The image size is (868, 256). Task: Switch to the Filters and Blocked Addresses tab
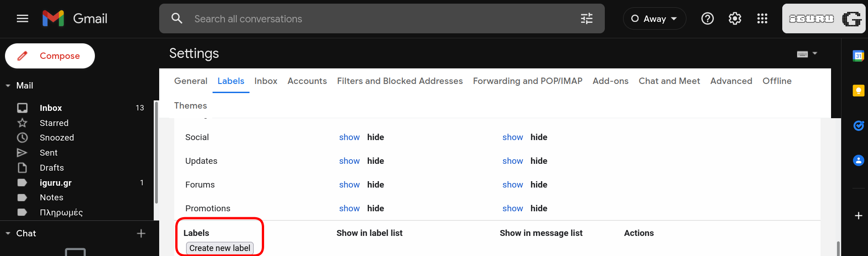pyautogui.click(x=400, y=81)
